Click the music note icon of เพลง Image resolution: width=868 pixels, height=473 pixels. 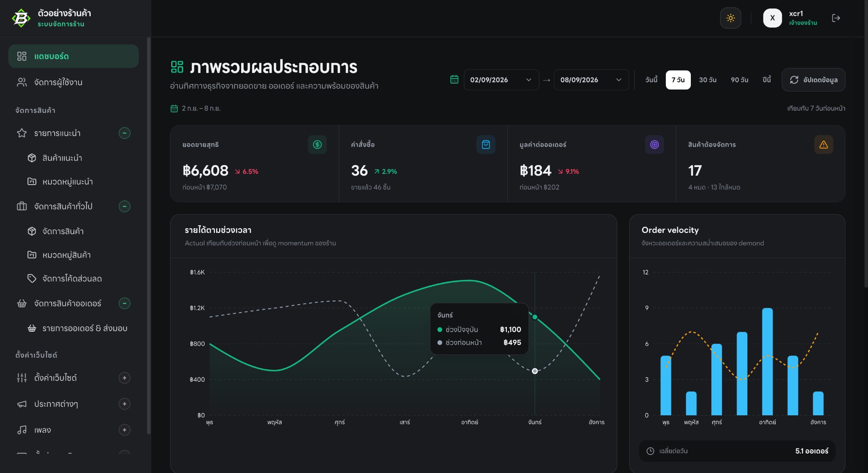pyautogui.click(x=22, y=430)
